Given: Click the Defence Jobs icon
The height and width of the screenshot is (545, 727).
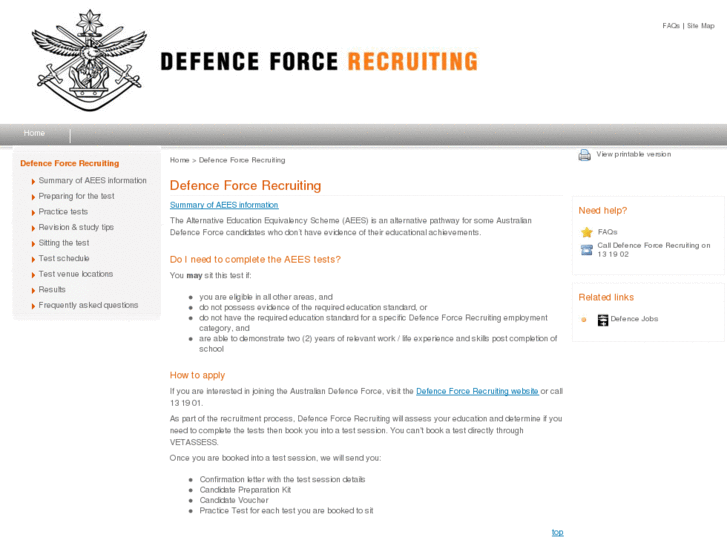Looking at the screenshot, I should (603, 320).
